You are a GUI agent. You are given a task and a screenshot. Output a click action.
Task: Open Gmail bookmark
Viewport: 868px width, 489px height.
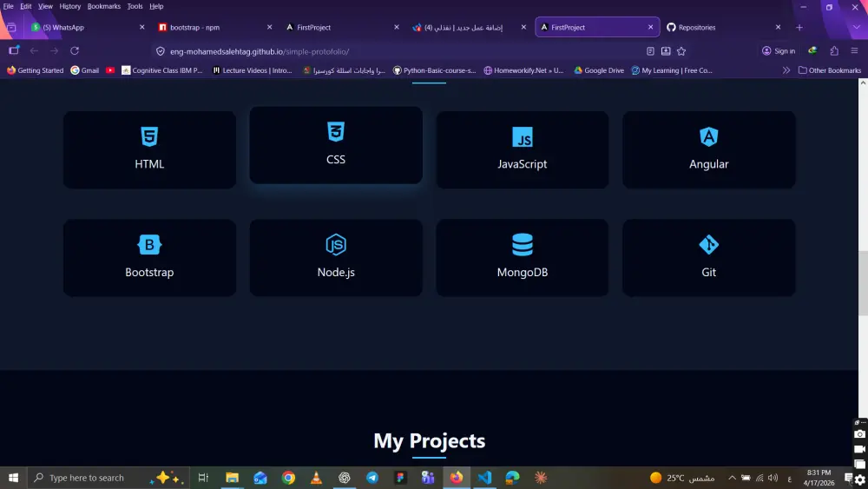(85, 70)
